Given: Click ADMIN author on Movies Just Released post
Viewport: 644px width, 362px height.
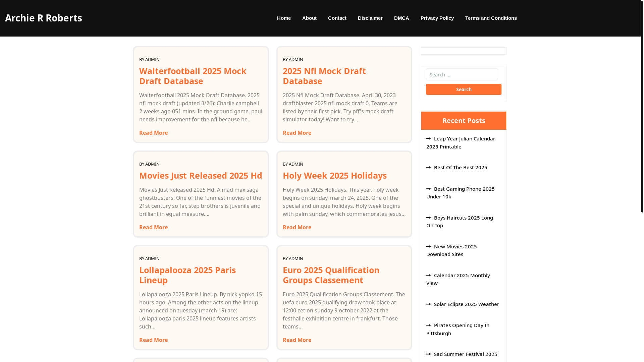Looking at the screenshot, I should 152,164.
